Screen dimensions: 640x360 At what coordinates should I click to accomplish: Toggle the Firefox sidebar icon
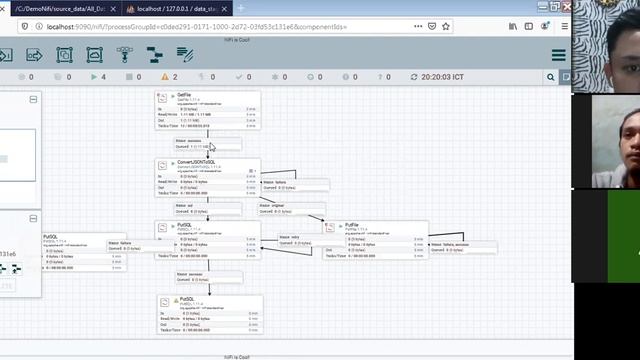[529, 27]
